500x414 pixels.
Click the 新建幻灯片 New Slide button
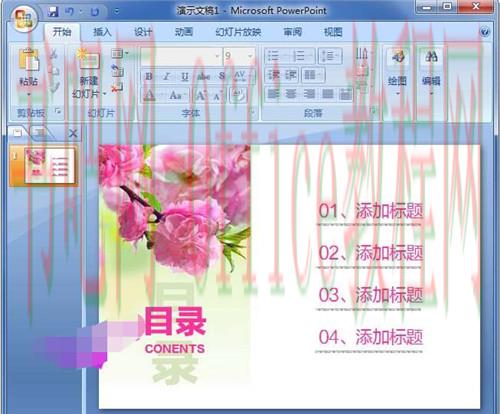(x=89, y=74)
